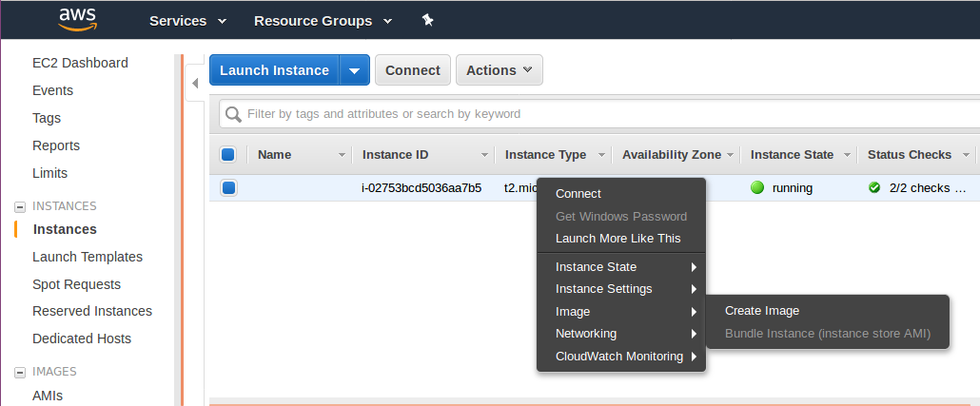This screenshot has height=406, width=980.
Task: Open Instance State column dropdown arrow
Action: coord(847,155)
